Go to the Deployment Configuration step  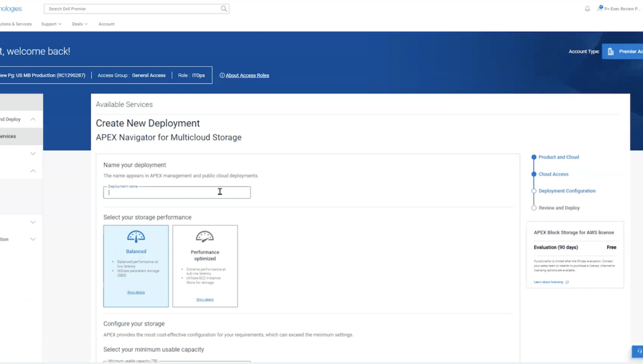click(567, 191)
